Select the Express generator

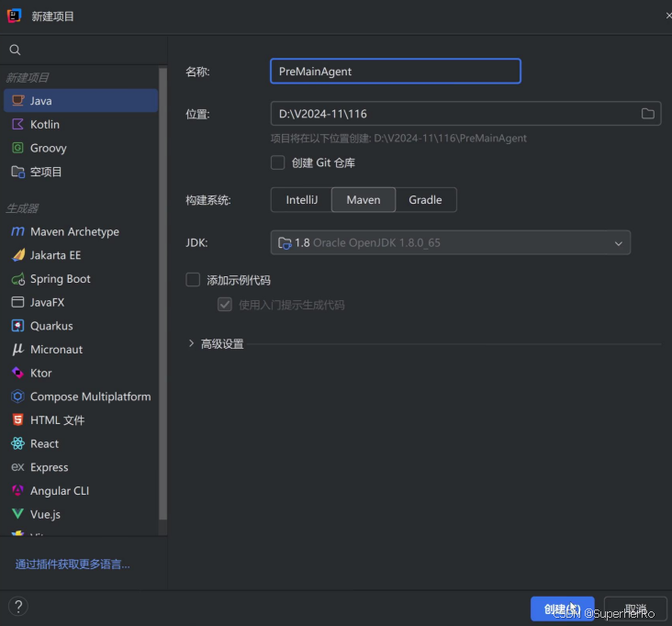click(x=81, y=467)
